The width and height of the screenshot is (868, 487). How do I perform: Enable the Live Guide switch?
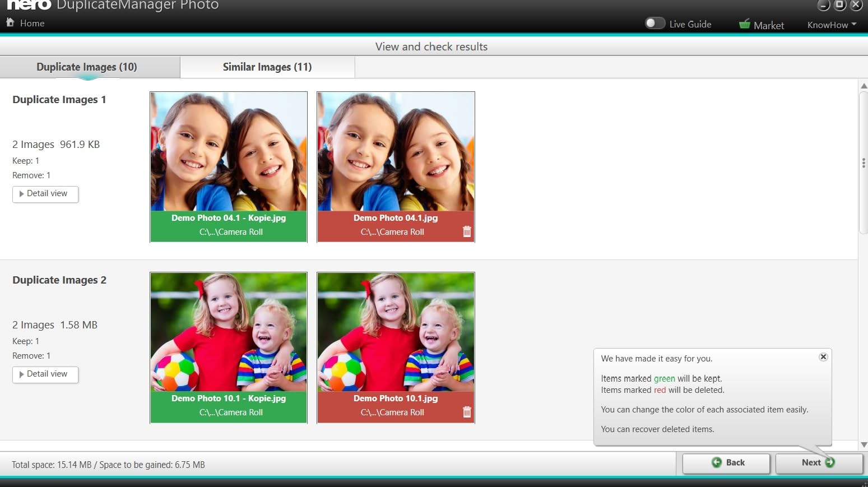coord(655,24)
